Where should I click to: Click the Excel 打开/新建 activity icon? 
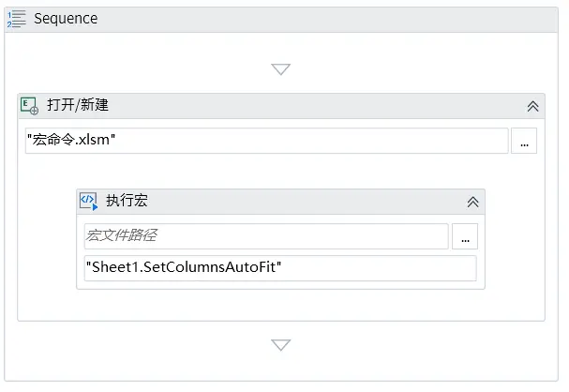coord(29,106)
